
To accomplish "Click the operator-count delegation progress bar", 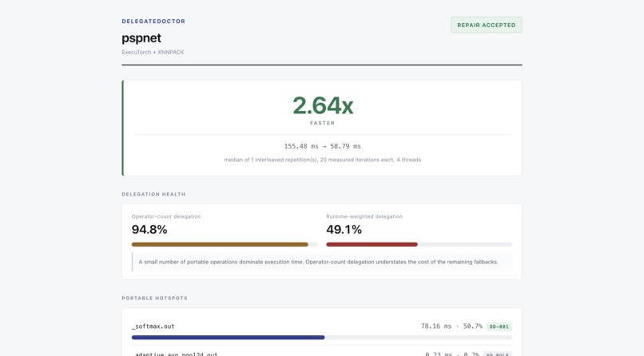I will [x=225, y=244].
